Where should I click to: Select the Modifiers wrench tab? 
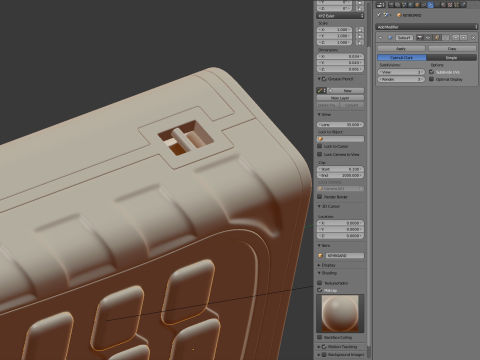[x=430, y=5]
